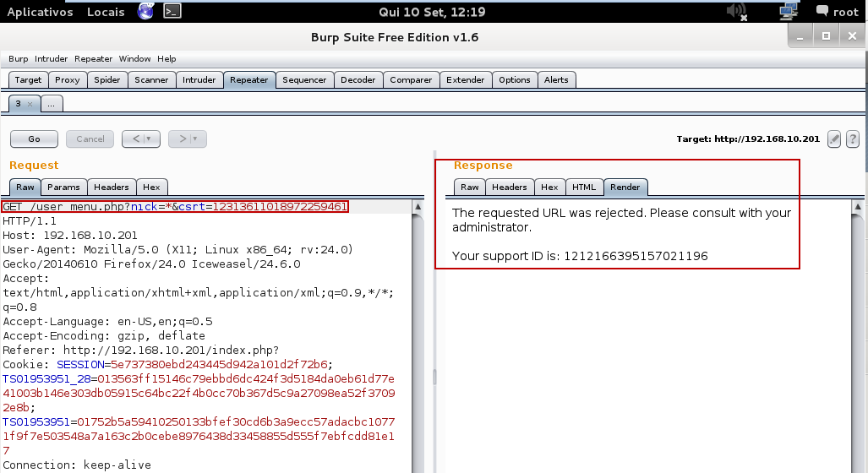The height and width of the screenshot is (473, 868).
Task: Click the chat bubble icon beside root
Action: (823, 11)
